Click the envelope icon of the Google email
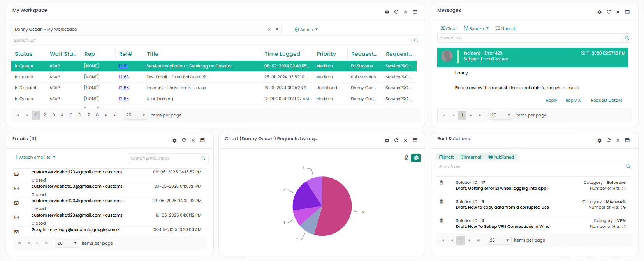 point(16,232)
